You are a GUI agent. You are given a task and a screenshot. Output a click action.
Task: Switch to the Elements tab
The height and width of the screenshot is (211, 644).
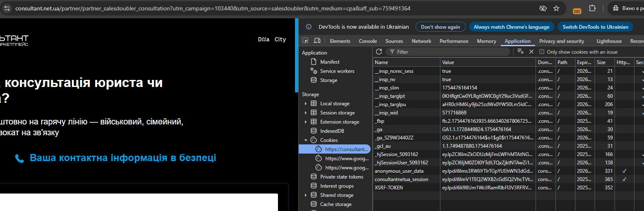pos(340,41)
